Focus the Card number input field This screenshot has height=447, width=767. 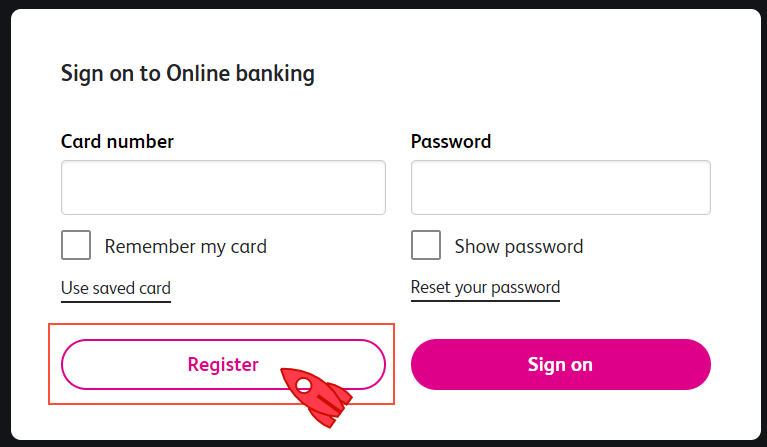click(223, 187)
